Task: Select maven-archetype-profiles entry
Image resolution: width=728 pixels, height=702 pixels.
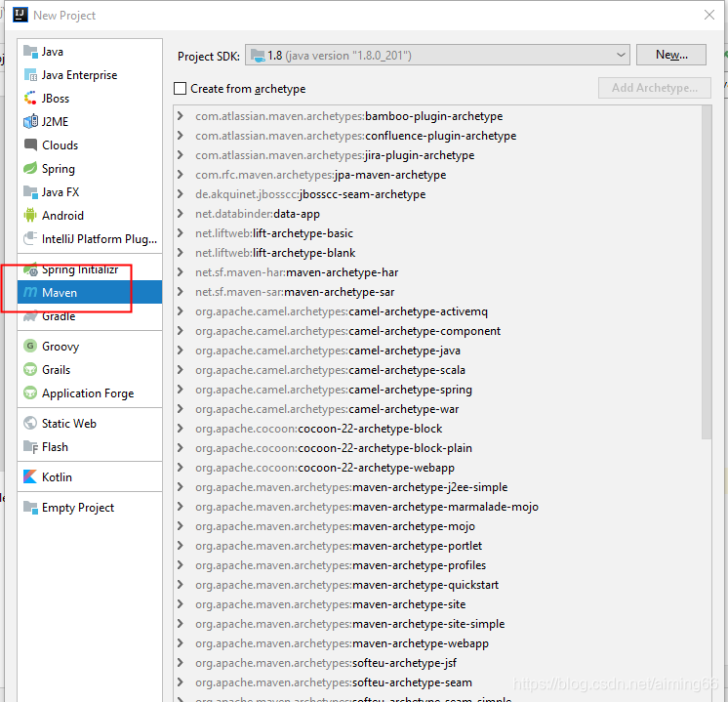Action: tap(341, 565)
